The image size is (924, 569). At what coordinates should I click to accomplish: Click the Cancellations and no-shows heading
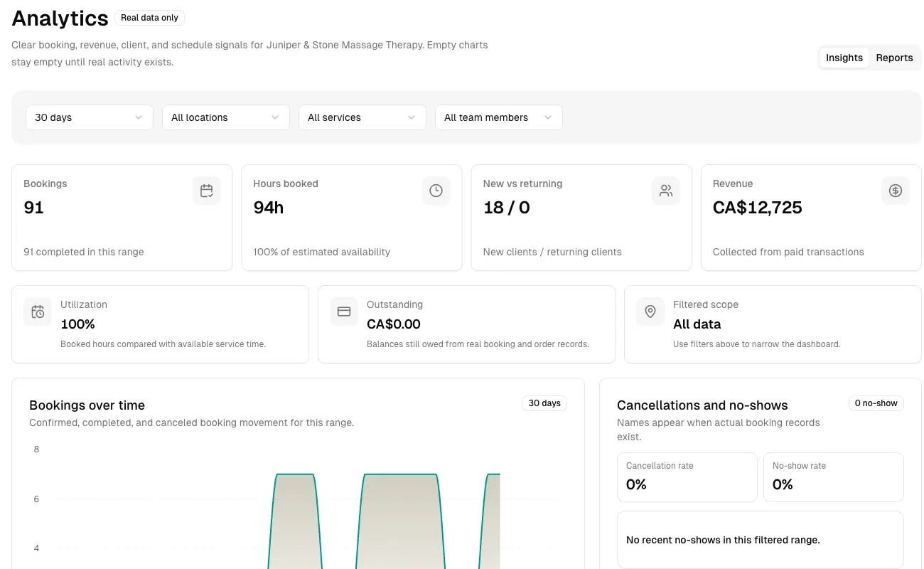click(702, 405)
